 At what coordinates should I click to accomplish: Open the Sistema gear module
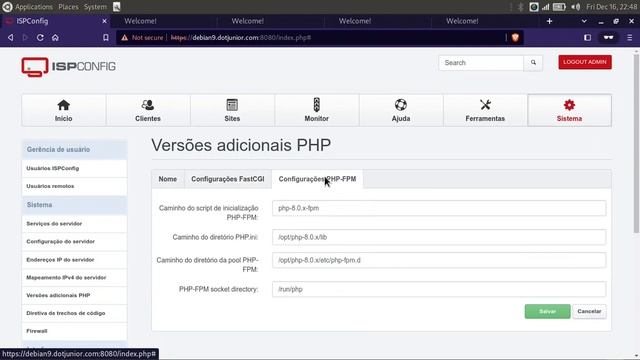[x=569, y=110]
